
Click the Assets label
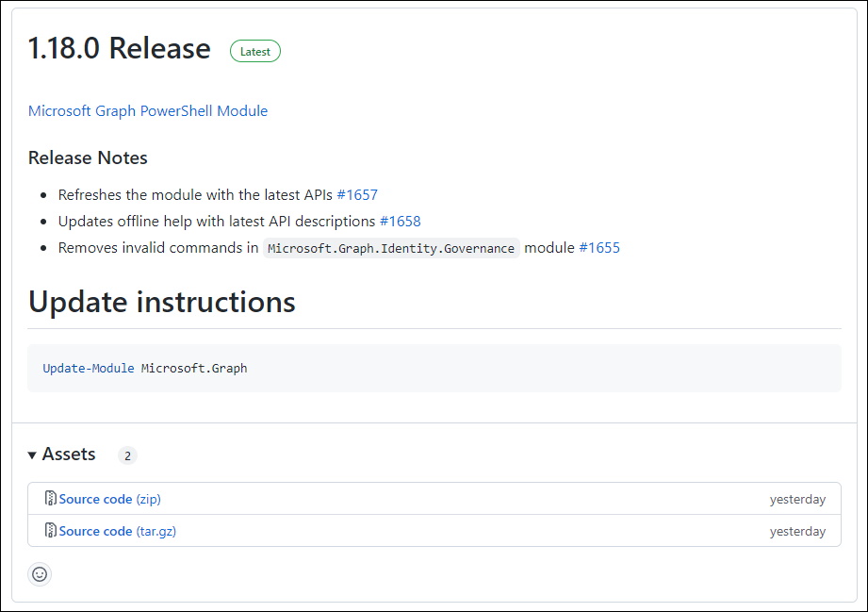pyautogui.click(x=69, y=455)
